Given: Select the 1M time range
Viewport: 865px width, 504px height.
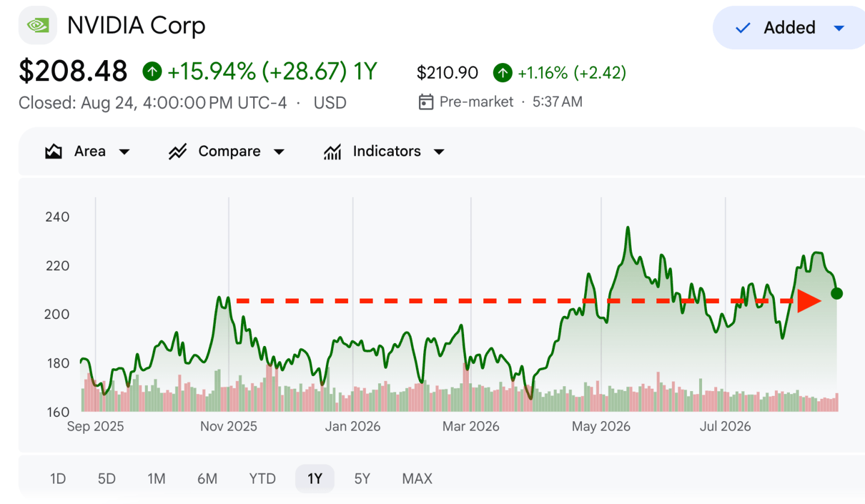Looking at the screenshot, I should point(156,479).
